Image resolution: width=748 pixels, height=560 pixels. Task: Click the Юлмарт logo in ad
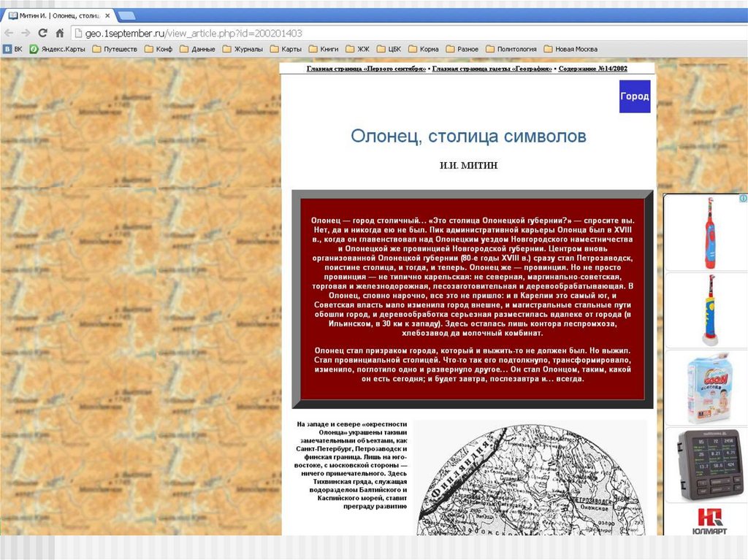[x=706, y=521]
